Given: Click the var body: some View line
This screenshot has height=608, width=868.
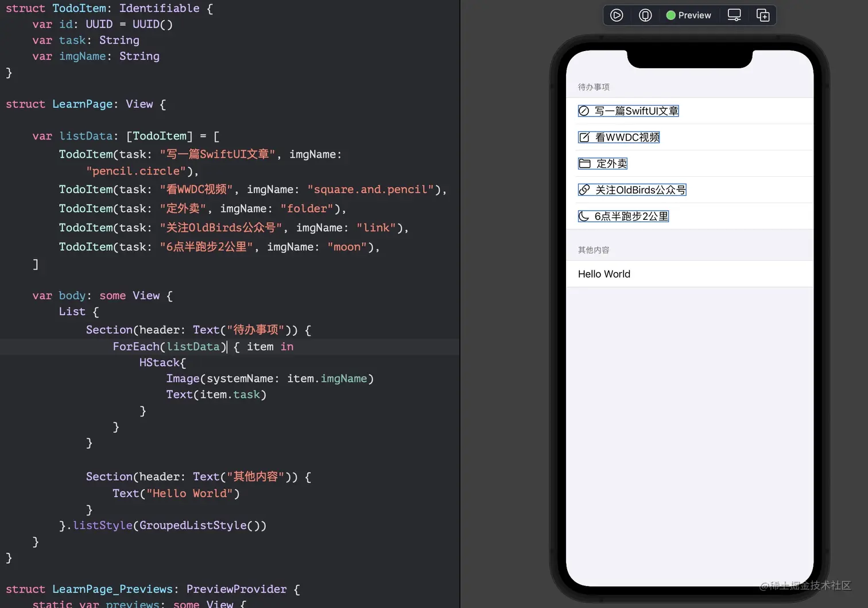Looking at the screenshot, I should point(102,296).
